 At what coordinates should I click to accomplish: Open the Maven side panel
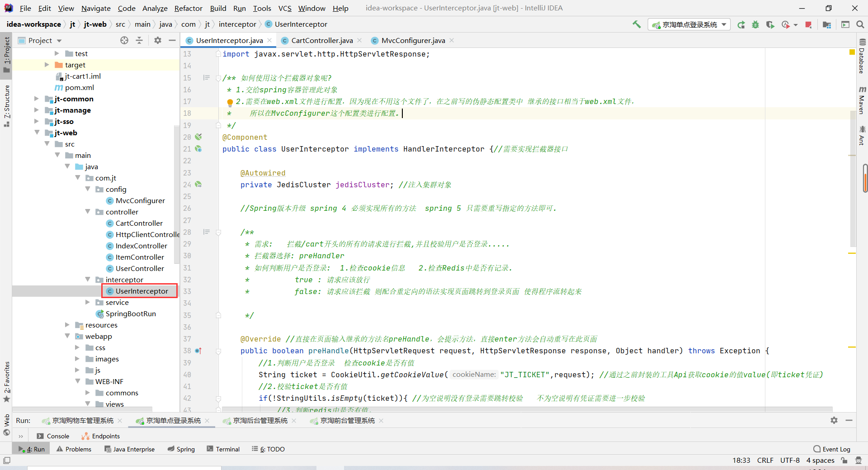coord(862,100)
